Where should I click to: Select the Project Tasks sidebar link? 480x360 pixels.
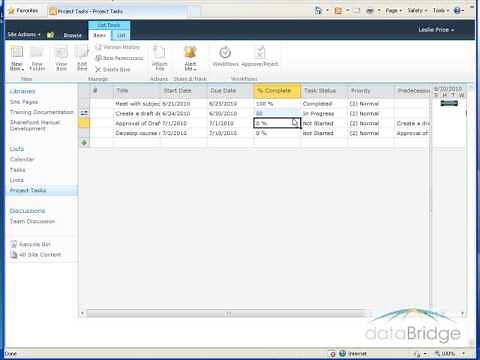pyautogui.click(x=28, y=190)
